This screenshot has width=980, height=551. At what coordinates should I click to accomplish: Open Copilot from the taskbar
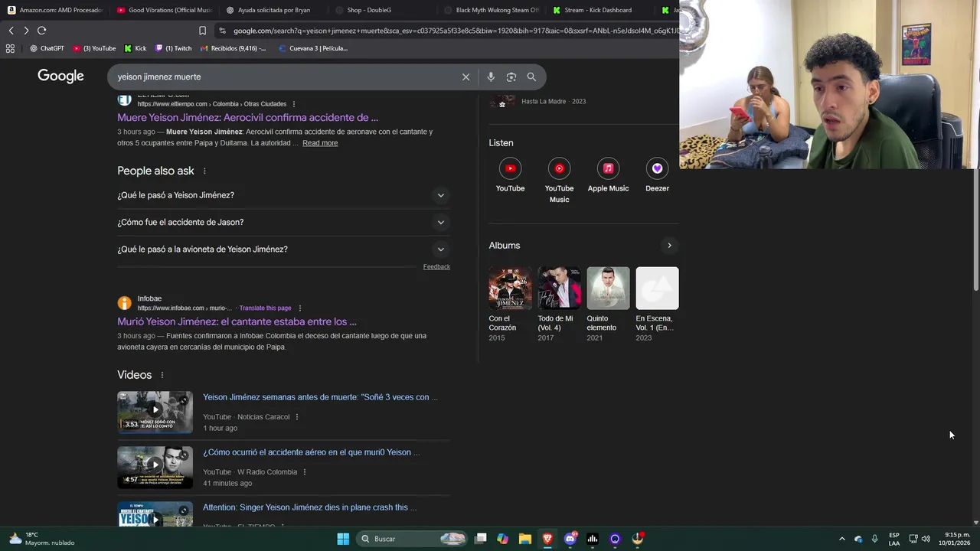503,539
